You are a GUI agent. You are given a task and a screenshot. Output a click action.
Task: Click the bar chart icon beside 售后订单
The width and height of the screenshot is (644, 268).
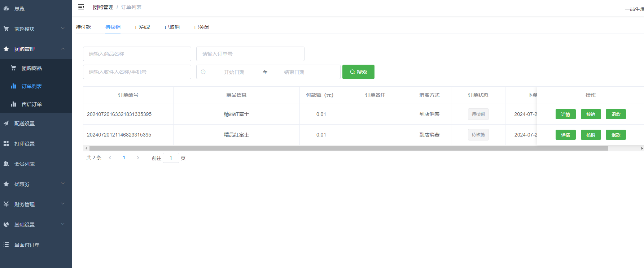point(13,104)
